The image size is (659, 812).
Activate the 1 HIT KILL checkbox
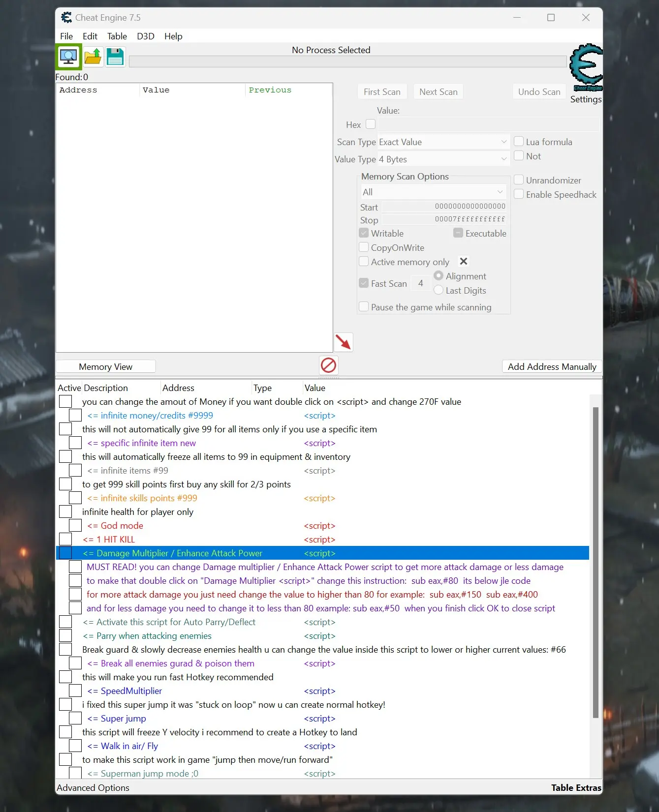coord(65,539)
